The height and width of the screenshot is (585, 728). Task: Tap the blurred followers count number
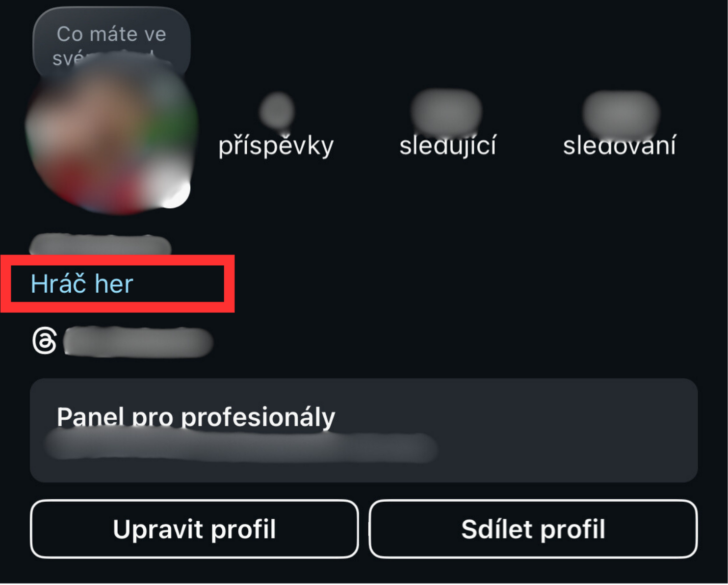[446, 111]
